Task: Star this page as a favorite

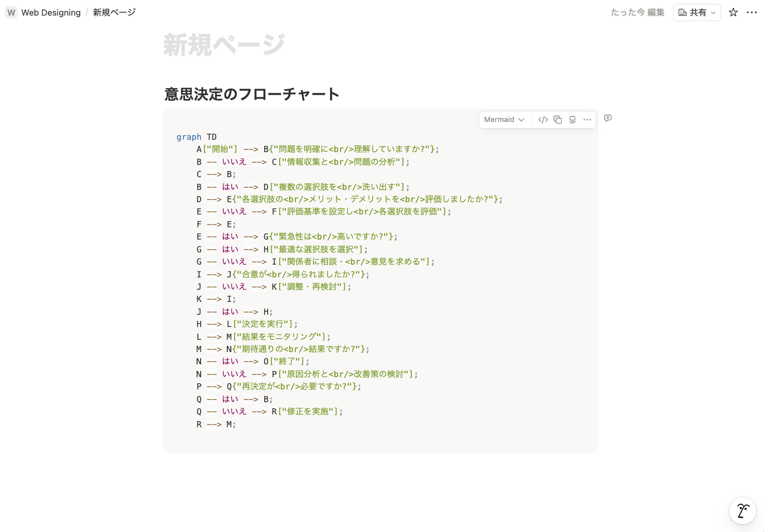Action: pos(733,12)
